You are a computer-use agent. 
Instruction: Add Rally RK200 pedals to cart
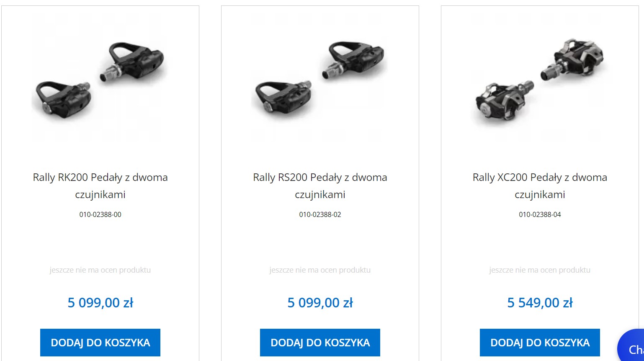(x=100, y=343)
